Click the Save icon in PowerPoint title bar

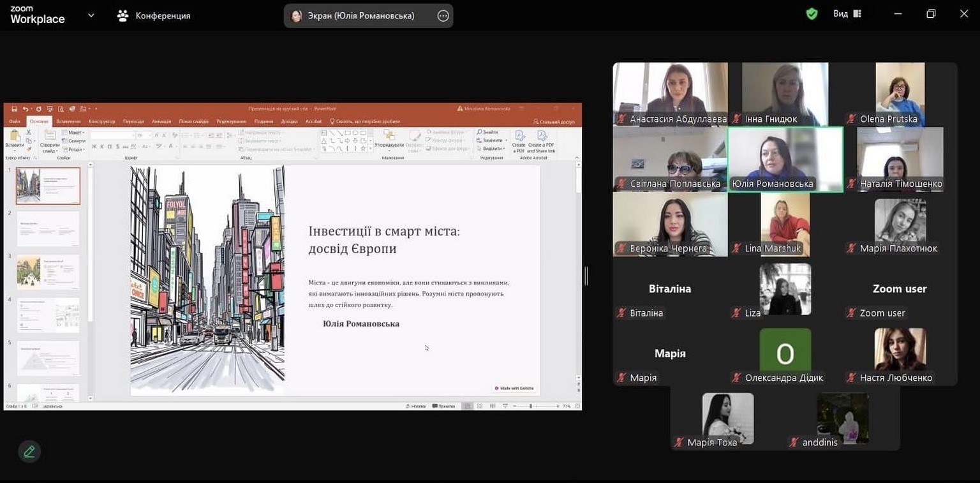point(15,109)
